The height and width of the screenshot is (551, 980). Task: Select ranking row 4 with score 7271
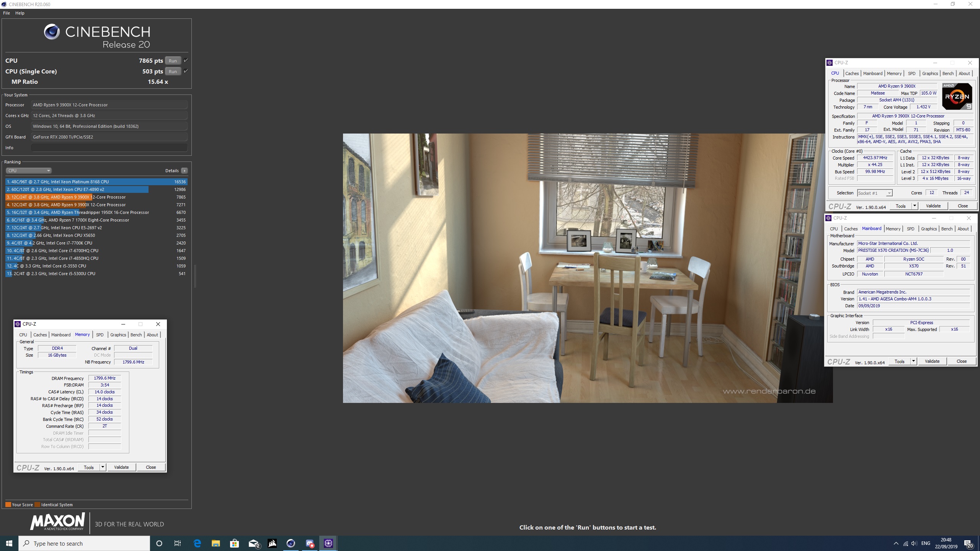(x=96, y=205)
